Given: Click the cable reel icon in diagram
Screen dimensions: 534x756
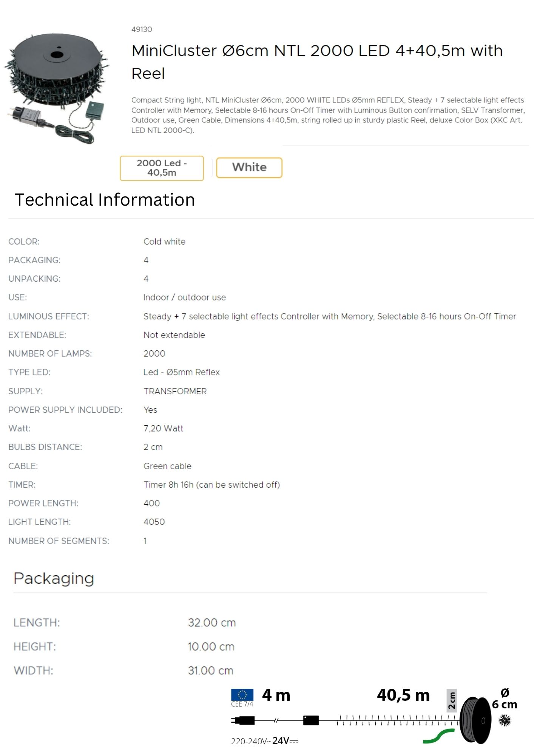Looking at the screenshot, I should point(475,720).
